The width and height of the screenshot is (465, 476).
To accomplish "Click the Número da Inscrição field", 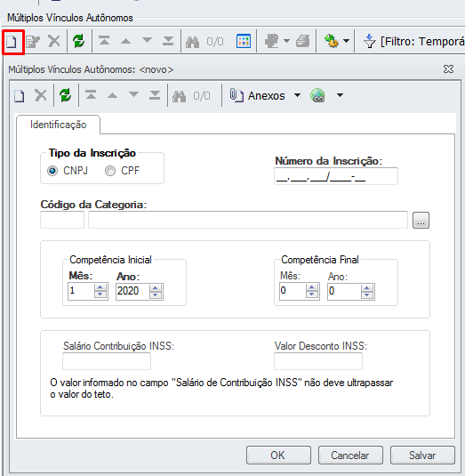I will [x=336, y=176].
